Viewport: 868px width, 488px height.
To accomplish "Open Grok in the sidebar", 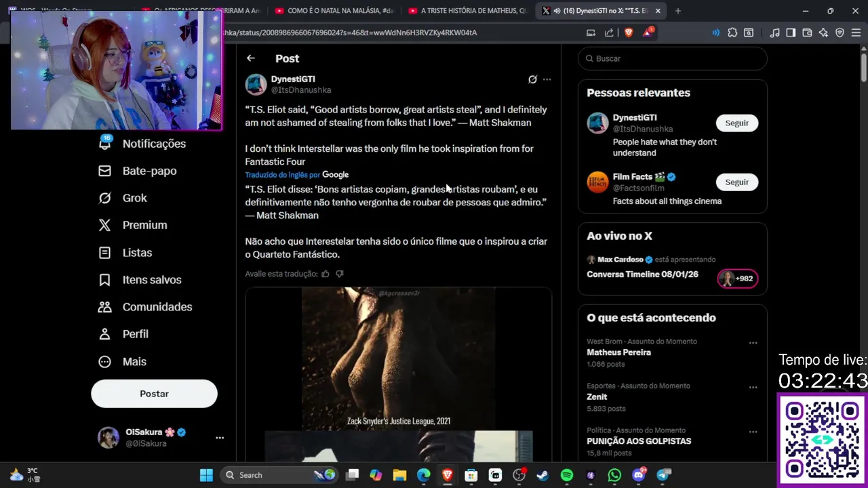I will coord(123,198).
